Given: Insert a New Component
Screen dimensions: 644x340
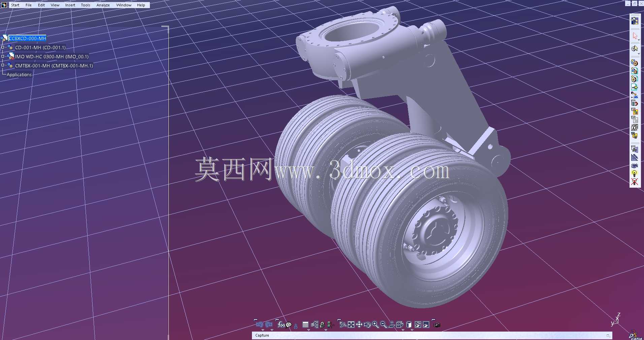Looking at the screenshot, I should click(x=635, y=63).
